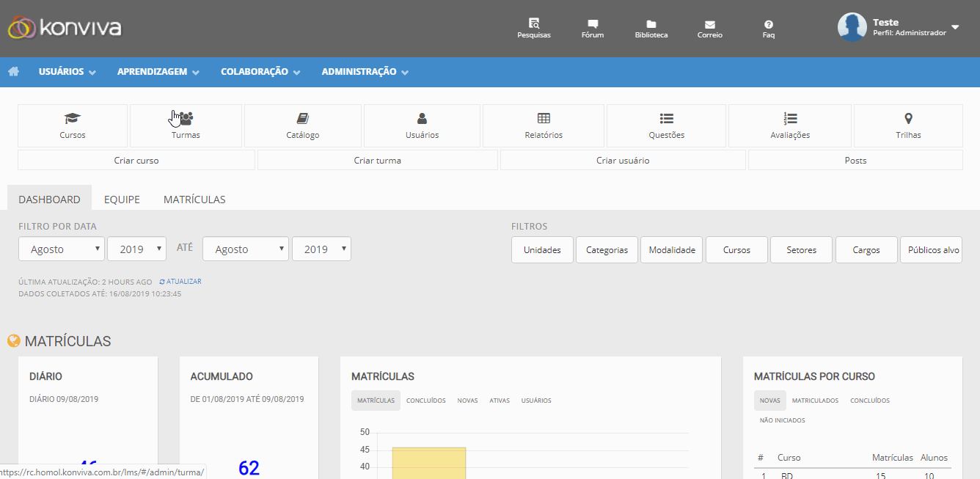
Task: Click the Teste user avatar
Action: point(852,27)
